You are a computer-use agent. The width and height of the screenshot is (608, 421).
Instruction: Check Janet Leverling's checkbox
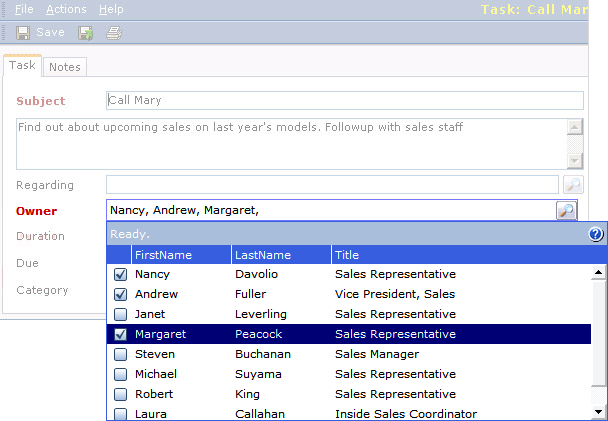click(120, 314)
